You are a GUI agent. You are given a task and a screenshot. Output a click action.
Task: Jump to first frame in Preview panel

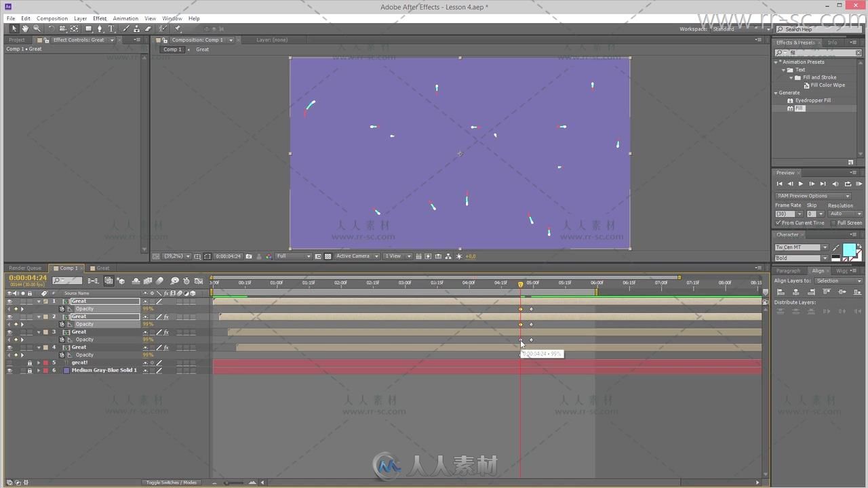coord(779,184)
